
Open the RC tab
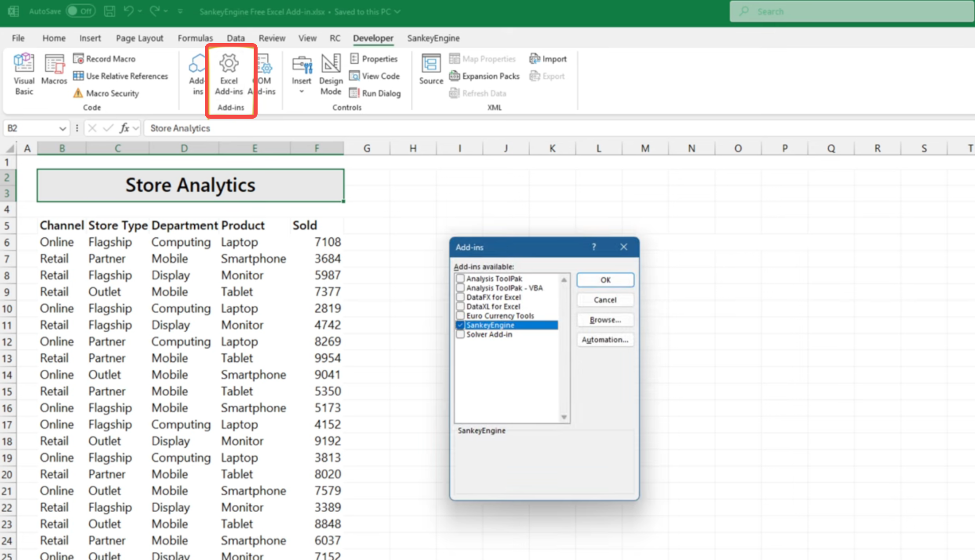[x=335, y=38]
